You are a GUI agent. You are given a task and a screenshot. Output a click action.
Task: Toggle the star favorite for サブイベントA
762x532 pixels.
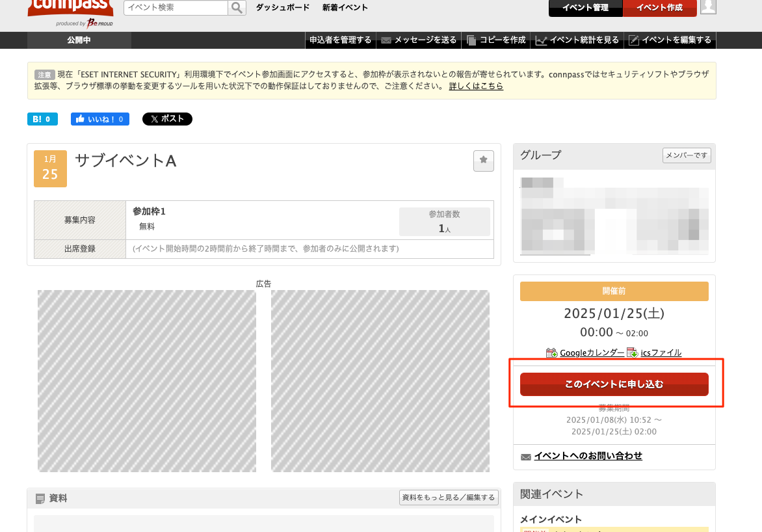pyautogui.click(x=483, y=161)
